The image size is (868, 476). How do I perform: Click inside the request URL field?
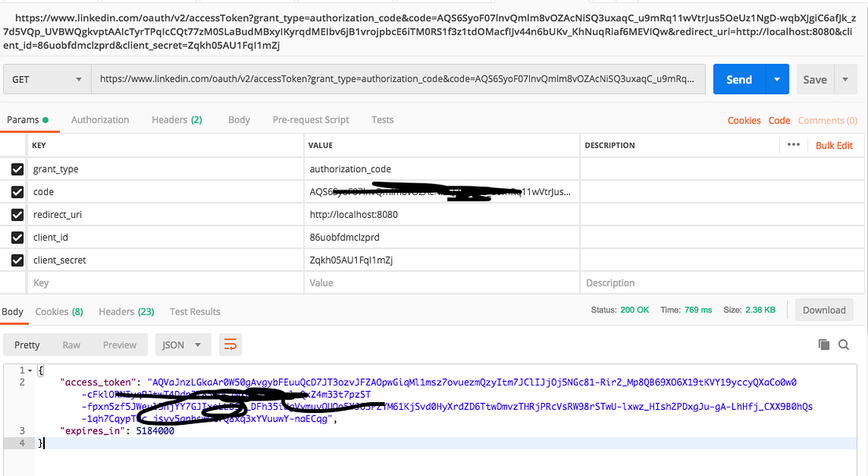(x=393, y=79)
